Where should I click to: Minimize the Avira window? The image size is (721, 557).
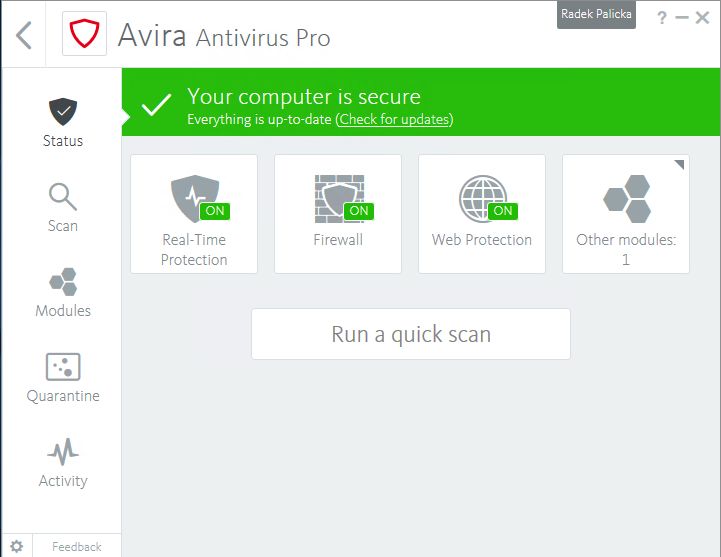(x=681, y=18)
